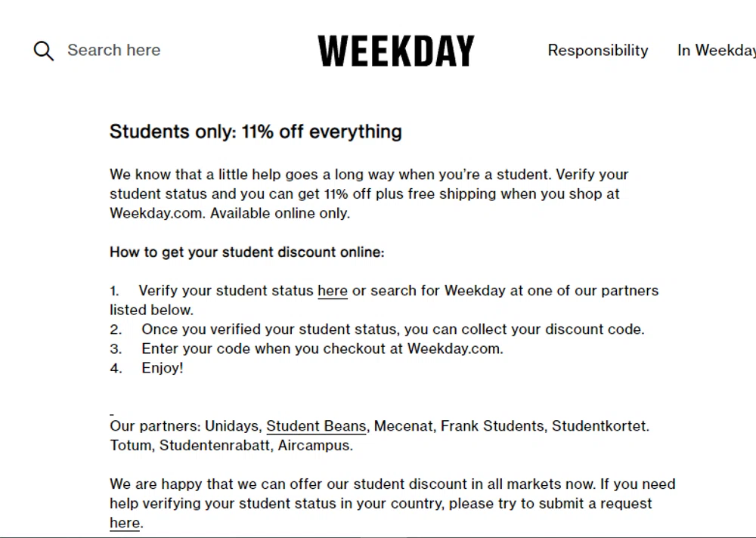Open the homepage via the WEEKDAY wordmark
Screen dimensions: 756x538
(x=395, y=50)
